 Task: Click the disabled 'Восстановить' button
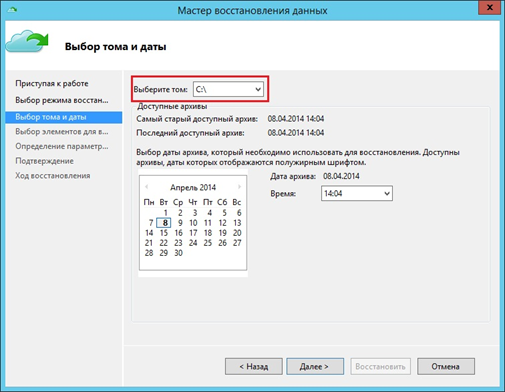(x=380, y=366)
